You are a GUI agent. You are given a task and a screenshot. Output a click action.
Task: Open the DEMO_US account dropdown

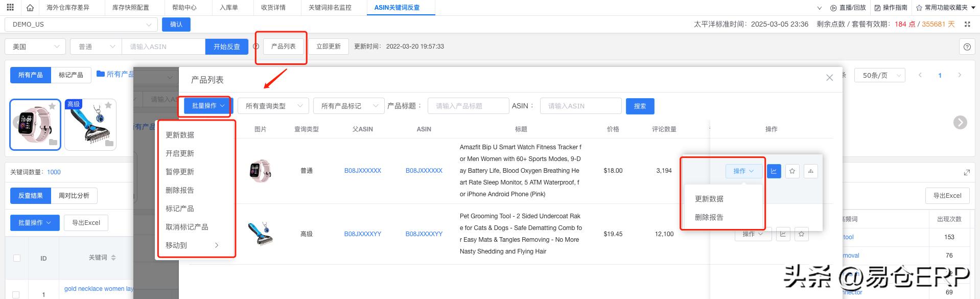81,25
